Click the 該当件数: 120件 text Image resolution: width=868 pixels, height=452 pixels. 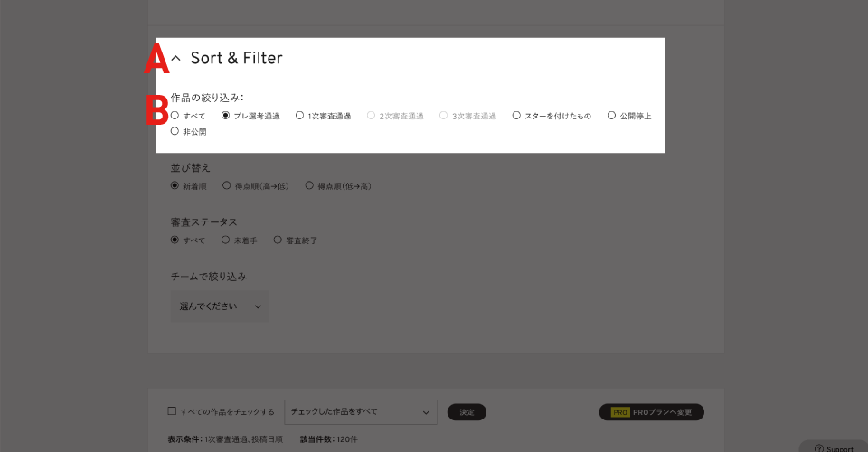(x=329, y=439)
